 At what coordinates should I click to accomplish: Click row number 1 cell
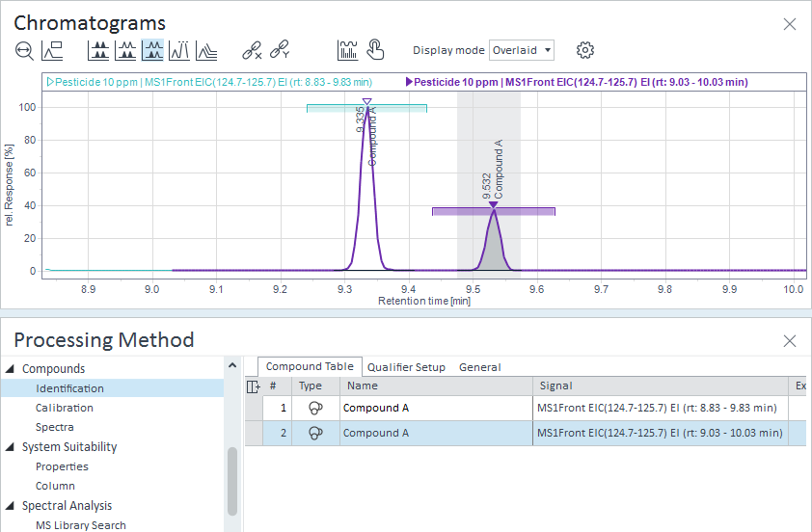pos(277,409)
